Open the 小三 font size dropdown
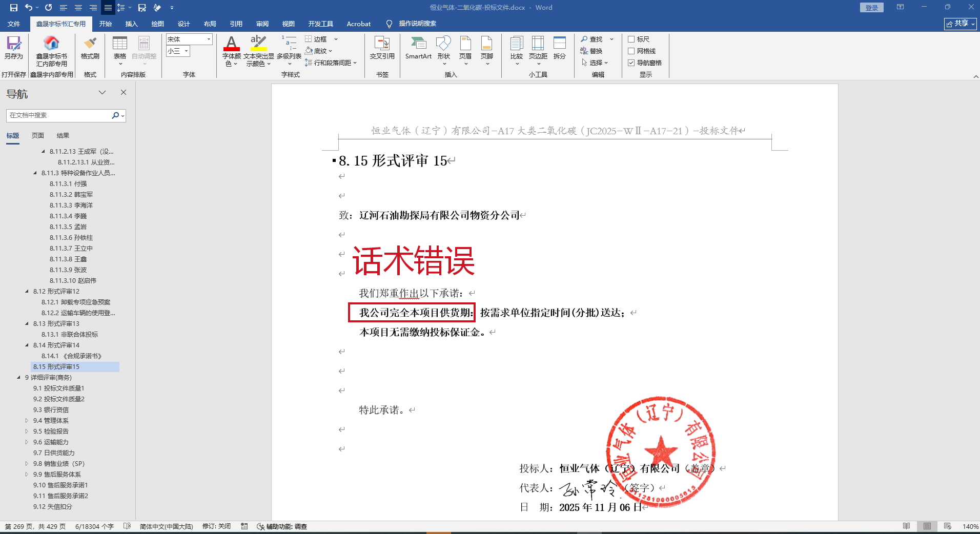Image resolution: width=980 pixels, height=534 pixels. [x=187, y=51]
